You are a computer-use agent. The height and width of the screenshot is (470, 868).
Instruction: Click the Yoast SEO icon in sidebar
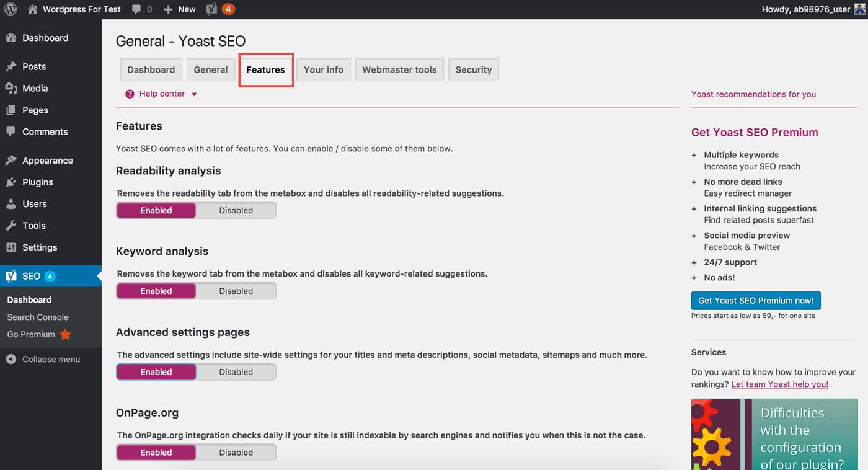[x=11, y=276]
